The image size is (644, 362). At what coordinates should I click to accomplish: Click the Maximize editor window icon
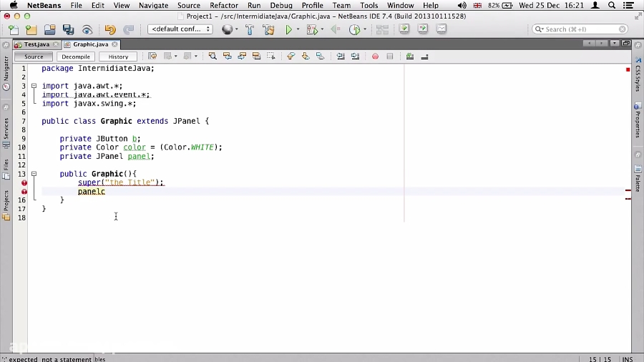click(626, 44)
